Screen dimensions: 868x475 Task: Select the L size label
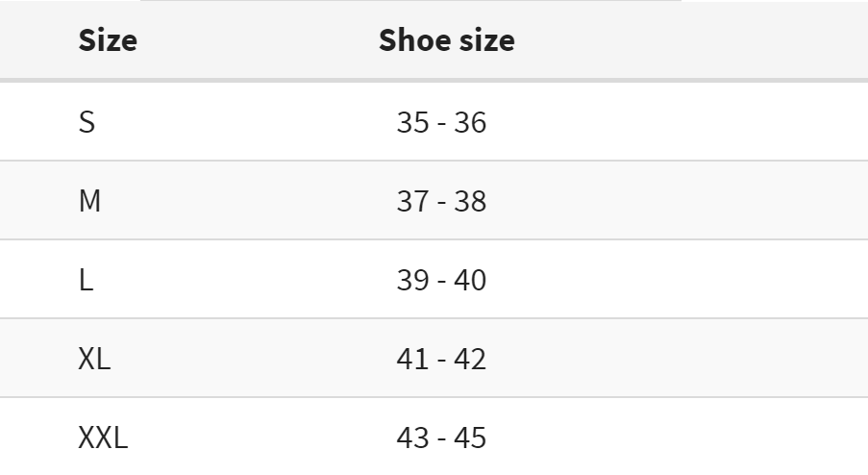coord(86,281)
